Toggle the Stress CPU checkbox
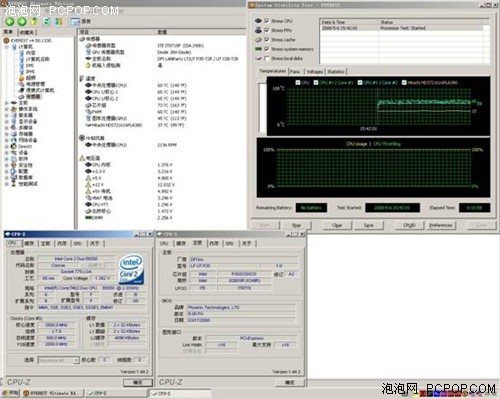This screenshot has height=399, width=500. pos(267,21)
